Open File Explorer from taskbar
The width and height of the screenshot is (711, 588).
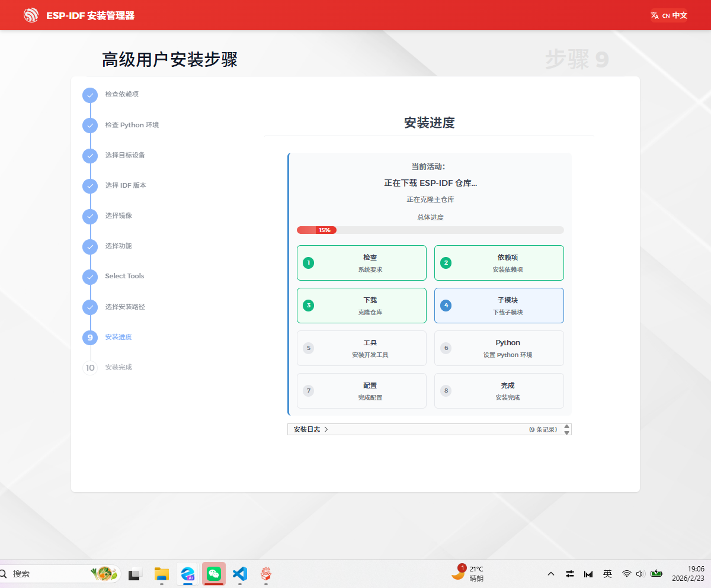tap(162, 574)
